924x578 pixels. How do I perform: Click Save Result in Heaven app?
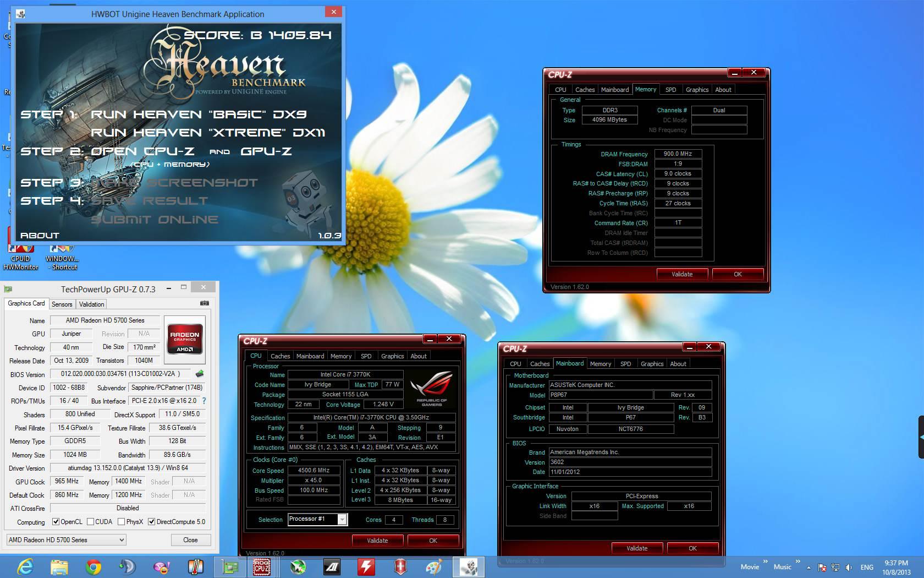[150, 201]
